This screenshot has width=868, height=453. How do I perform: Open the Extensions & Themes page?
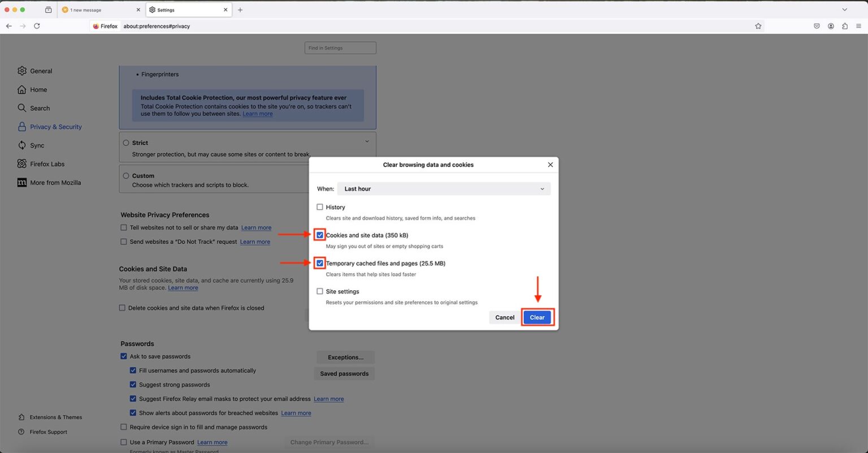[x=55, y=417]
